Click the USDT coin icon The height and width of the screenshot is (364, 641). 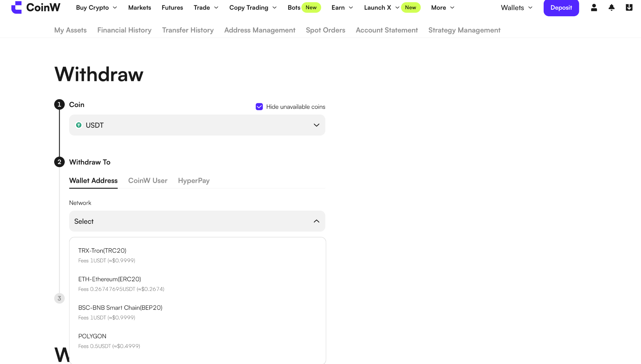pyautogui.click(x=79, y=125)
